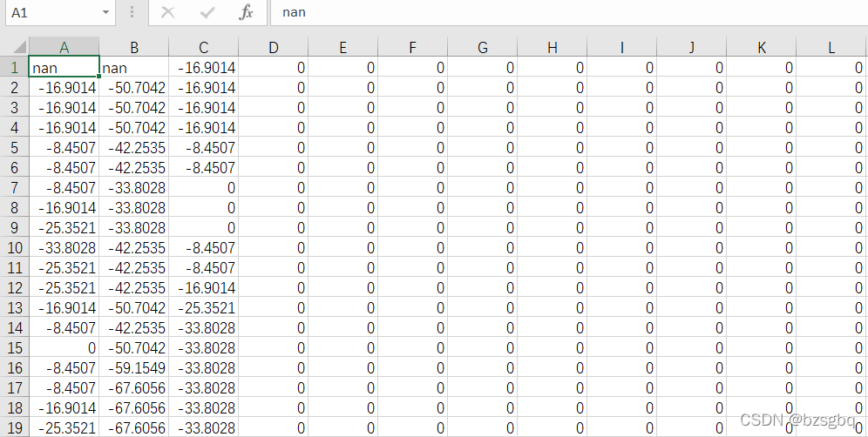Click cell B13 with -50.7042
The image size is (868, 437).
coord(134,307)
